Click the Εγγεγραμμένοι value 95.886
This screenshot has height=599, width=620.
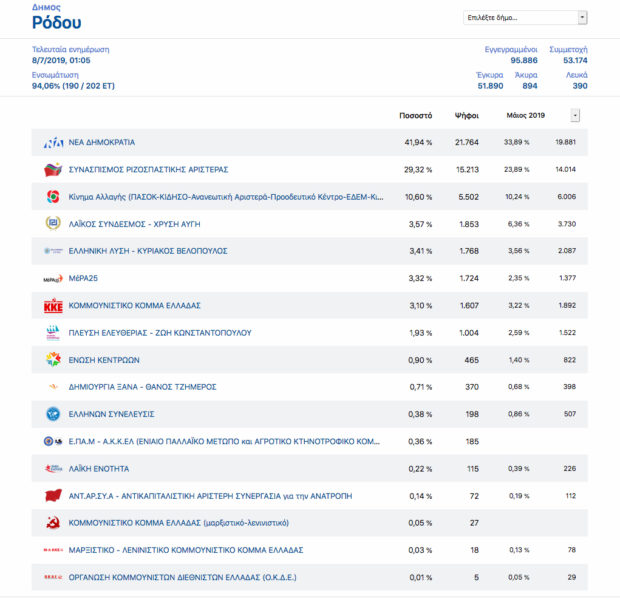point(524,60)
